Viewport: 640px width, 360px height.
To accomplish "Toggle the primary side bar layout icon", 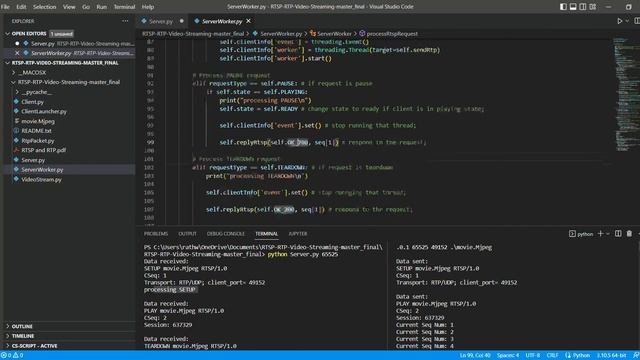I will click(x=563, y=7).
